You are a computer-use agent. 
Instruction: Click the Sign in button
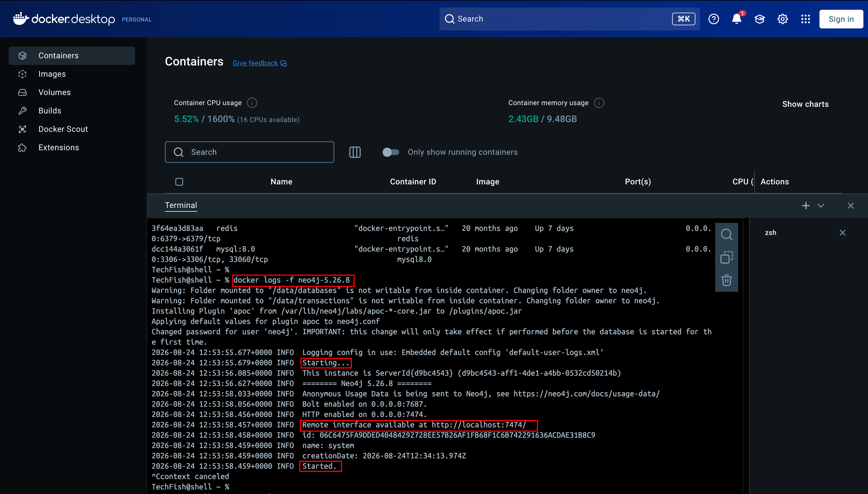coord(841,19)
